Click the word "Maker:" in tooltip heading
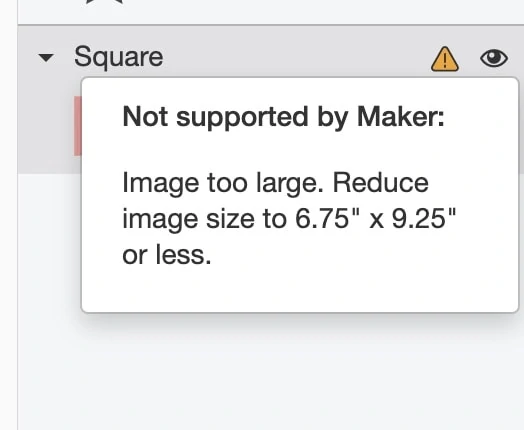 point(401,116)
